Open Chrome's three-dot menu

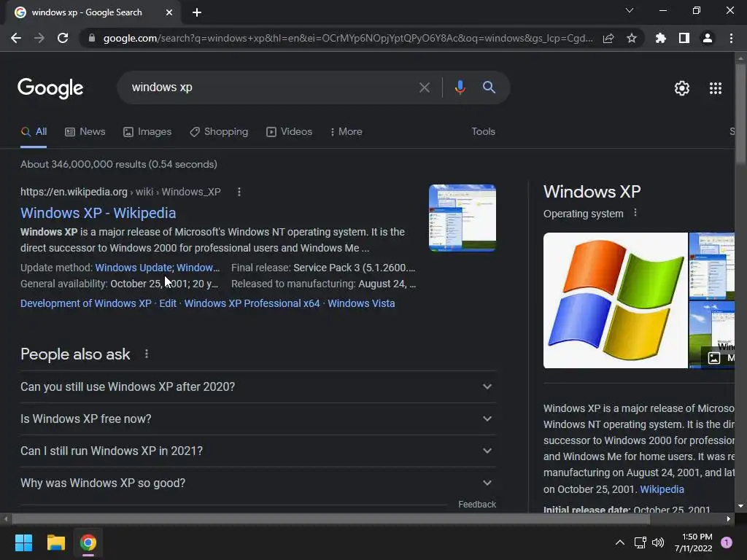(731, 38)
